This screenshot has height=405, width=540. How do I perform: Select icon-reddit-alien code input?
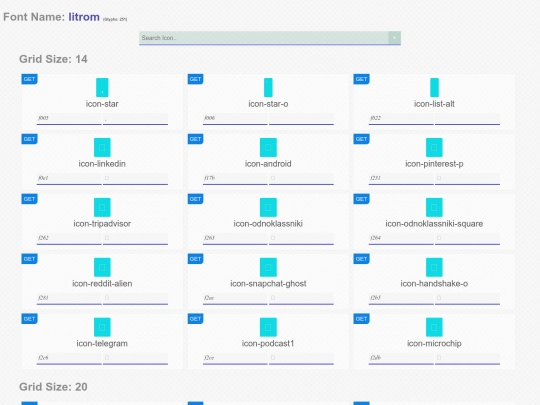pyautogui.click(x=69, y=298)
